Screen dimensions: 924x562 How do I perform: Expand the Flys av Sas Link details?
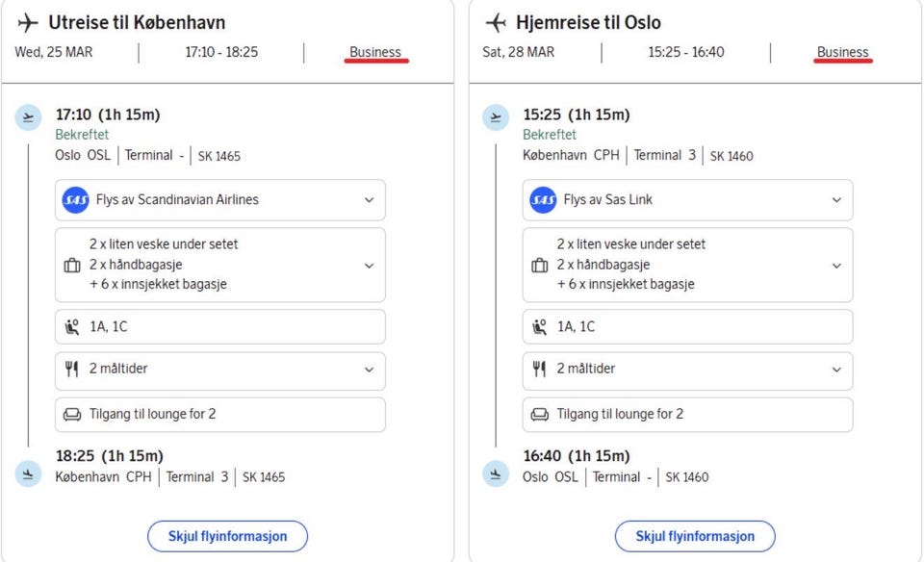click(836, 200)
